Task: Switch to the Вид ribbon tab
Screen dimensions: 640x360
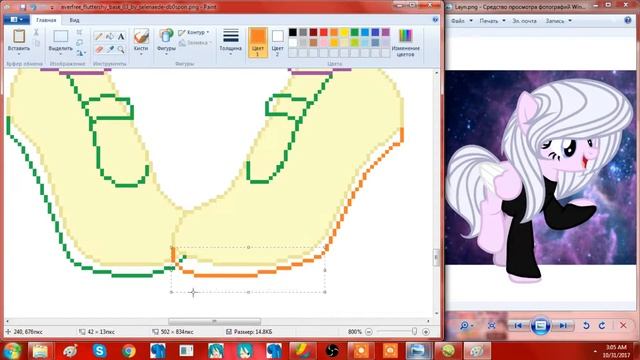Action: pyautogui.click(x=74, y=20)
